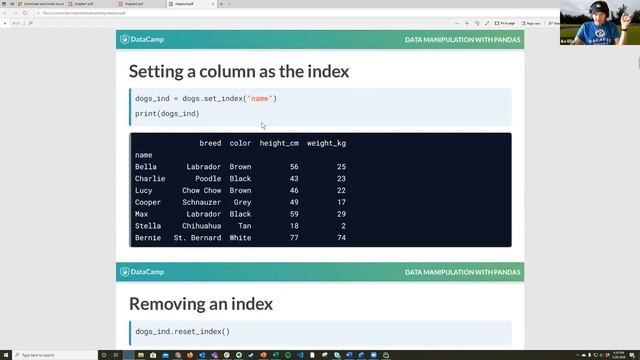Click the lower DataCamp logo

142,272
